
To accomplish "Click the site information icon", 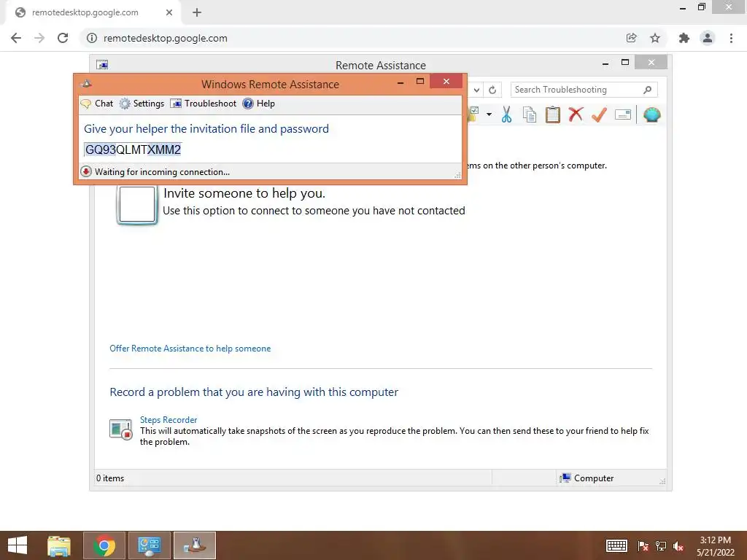I will point(92,38).
